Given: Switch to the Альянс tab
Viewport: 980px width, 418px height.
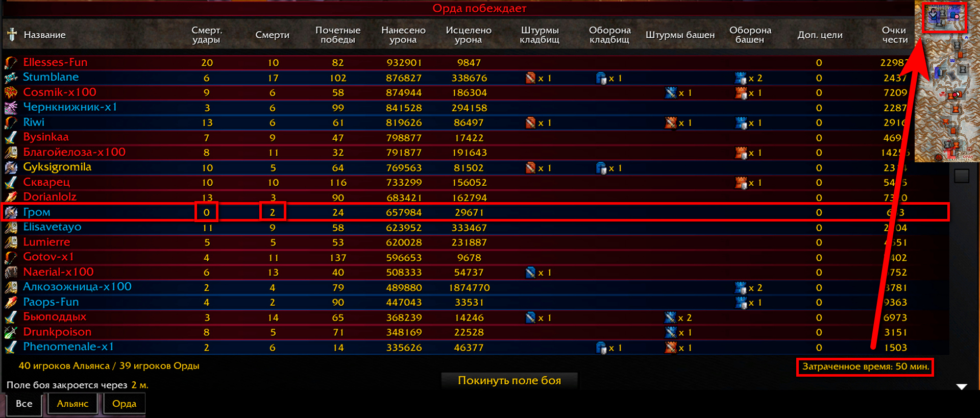Looking at the screenshot, I should pos(72,404).
